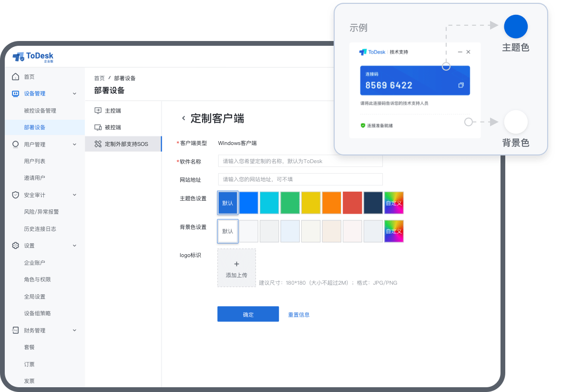Click the 安全审计 shield icon

pyautogui.click(x=16, y=195)
